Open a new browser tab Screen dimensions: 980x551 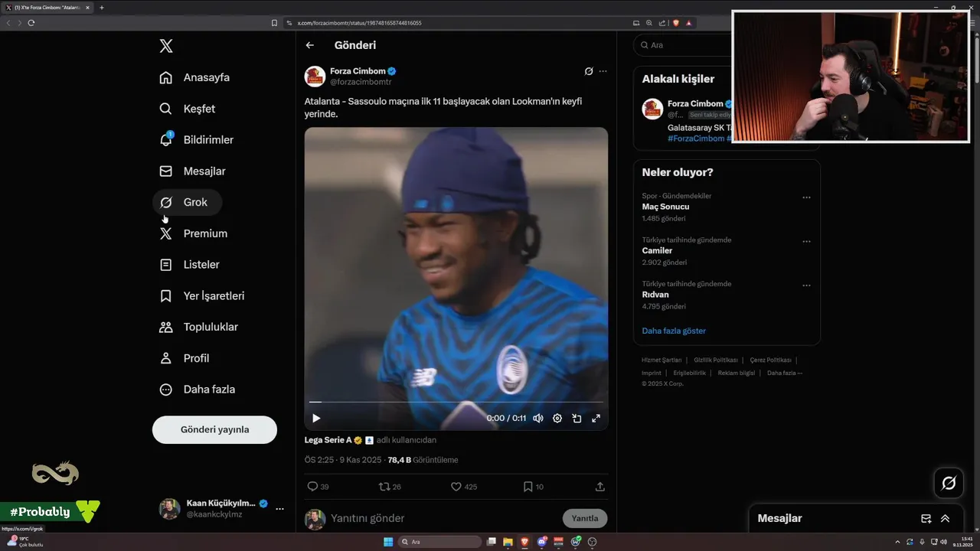102,8
